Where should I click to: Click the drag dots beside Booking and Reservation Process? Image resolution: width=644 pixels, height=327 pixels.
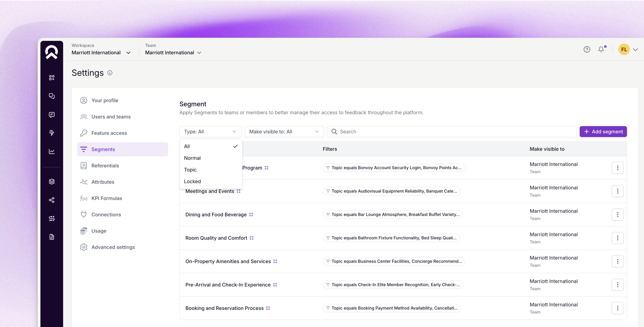(268, 308)
